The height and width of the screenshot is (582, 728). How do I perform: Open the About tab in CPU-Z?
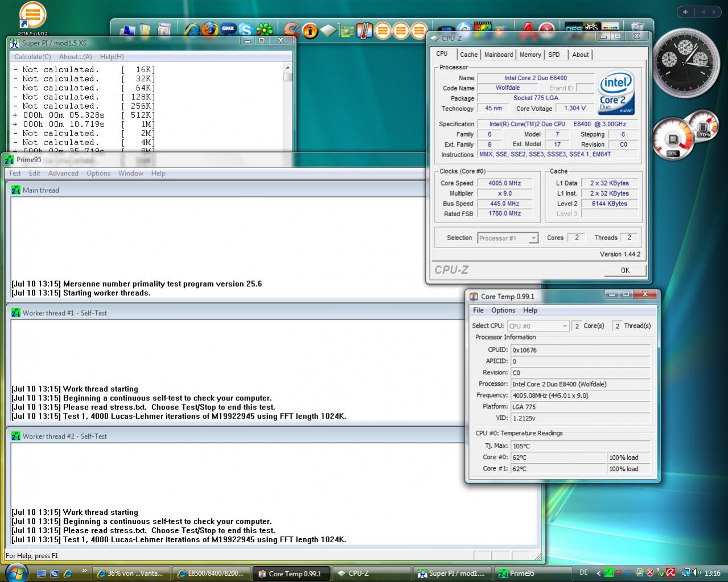click(580, 55)
